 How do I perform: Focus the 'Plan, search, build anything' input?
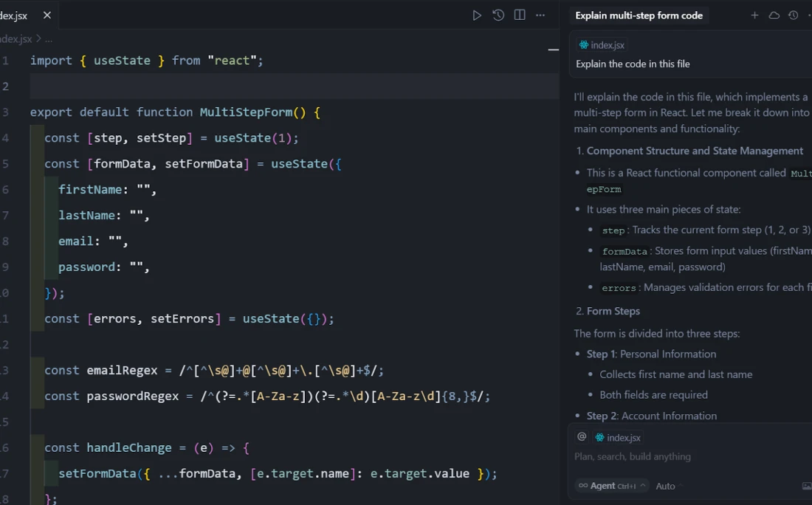[664, 457]
